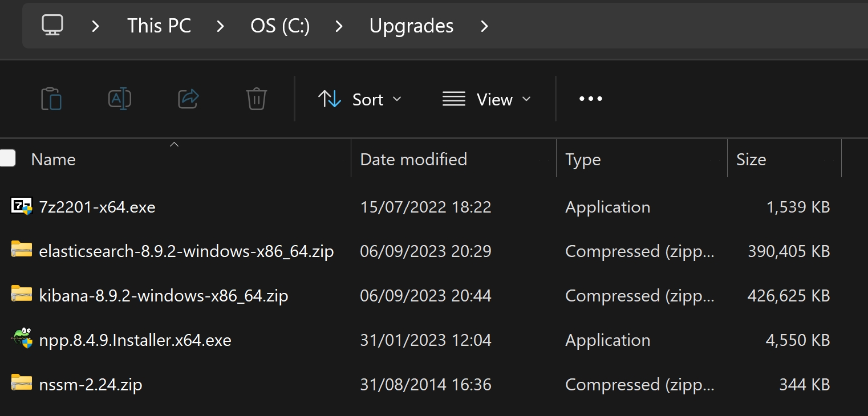
Task: Toggle the select-all checkbox beside Name
Action: pos(7,158)
